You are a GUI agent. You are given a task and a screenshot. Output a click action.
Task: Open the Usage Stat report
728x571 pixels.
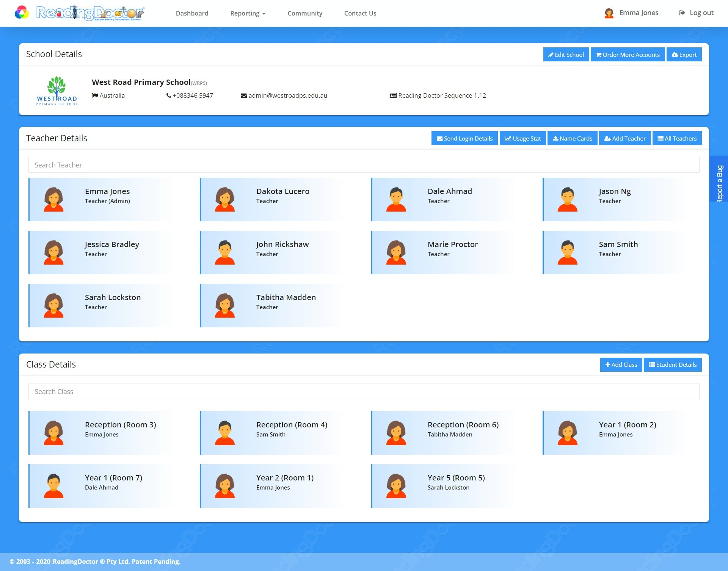click(x=522, y=138)
